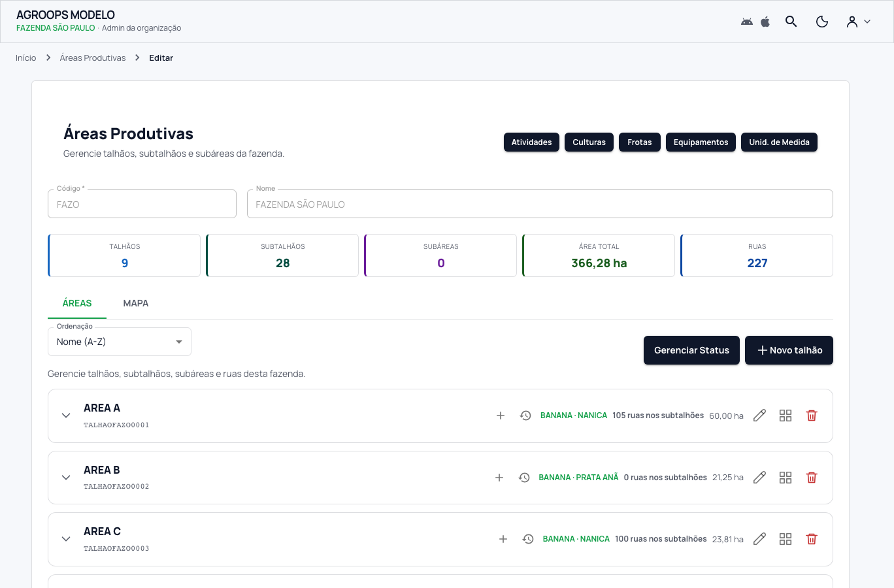Click the Unid. de Medida button
This screenshot has width=894, height=588.
point(779,142)
